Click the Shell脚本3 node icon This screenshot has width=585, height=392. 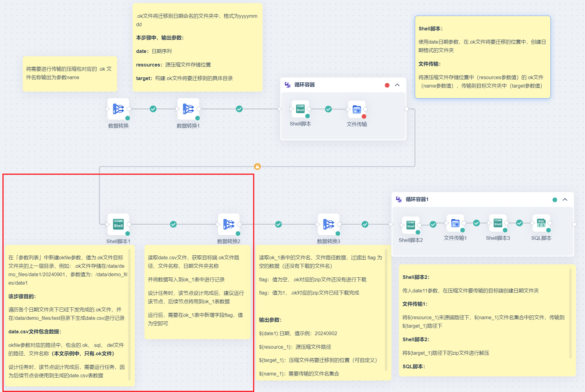coord(498,223)
